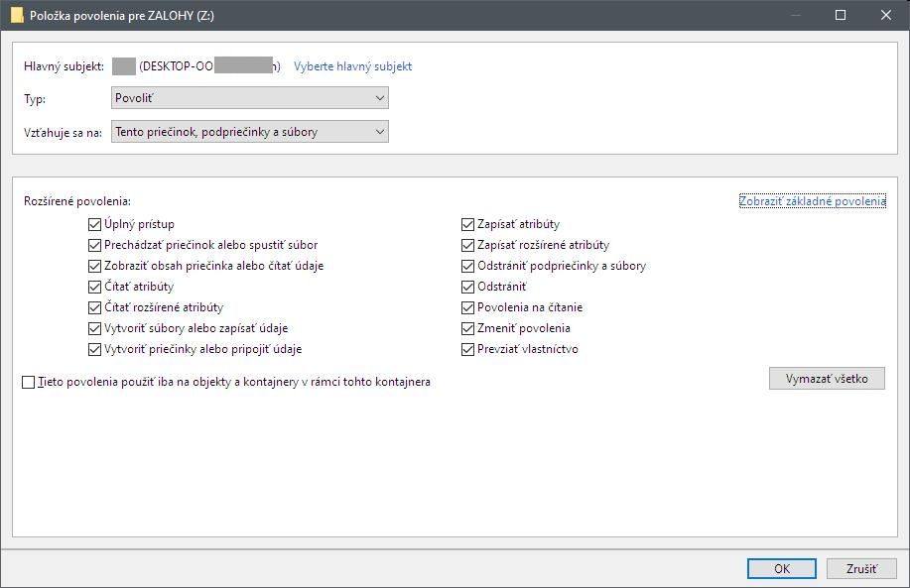Toggle the Úplný prístup checkbox
The image size is (910, 588).
(x=94, y=224)
